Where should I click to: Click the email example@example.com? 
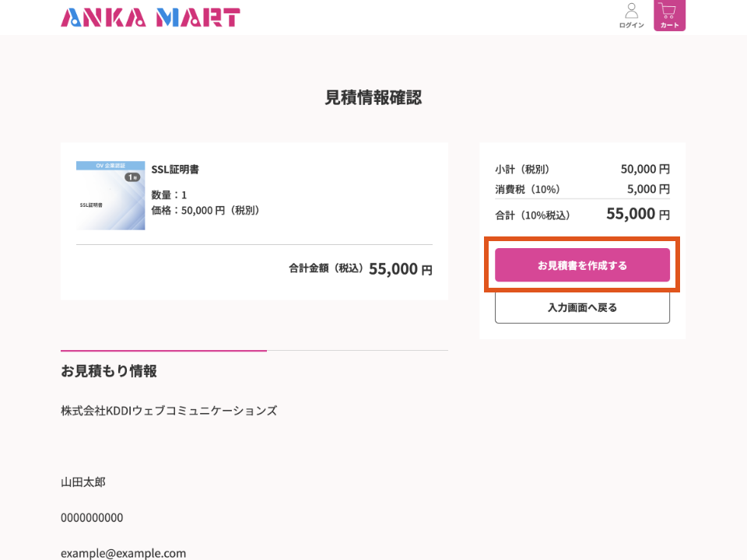(x=124, y=553)
